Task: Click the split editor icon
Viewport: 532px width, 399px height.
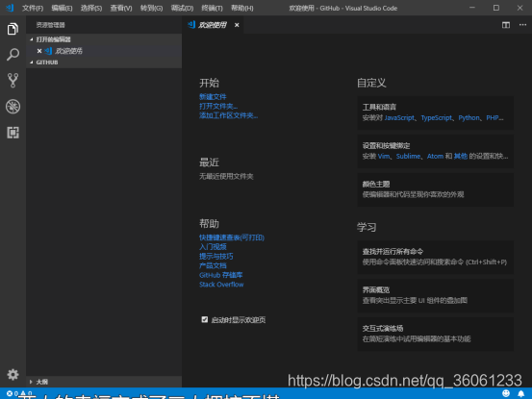Action: (x=506, y=25)
